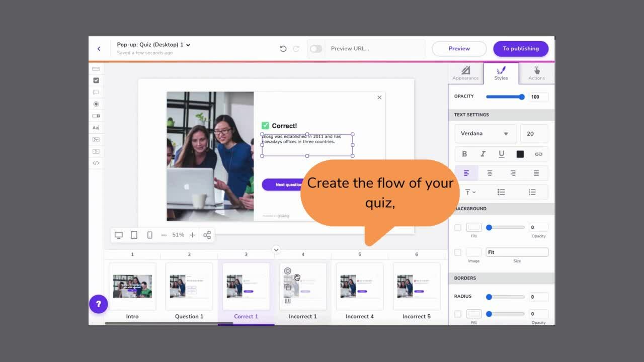The height and width of the screenshot is (362, 644).
Task: Enable the background Image checkbox
Action: [458, 252]
